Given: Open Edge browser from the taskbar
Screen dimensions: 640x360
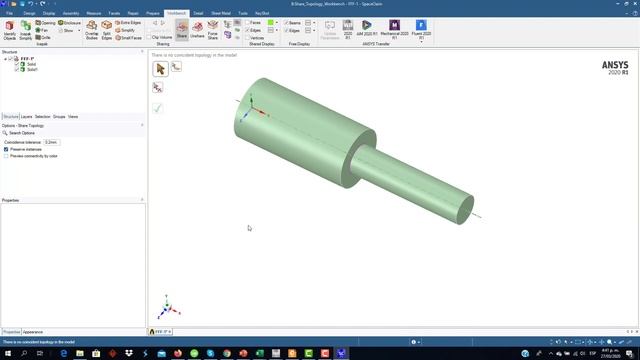Looking at the screenshot, I should pyautogui.click(x=64, y=353).
